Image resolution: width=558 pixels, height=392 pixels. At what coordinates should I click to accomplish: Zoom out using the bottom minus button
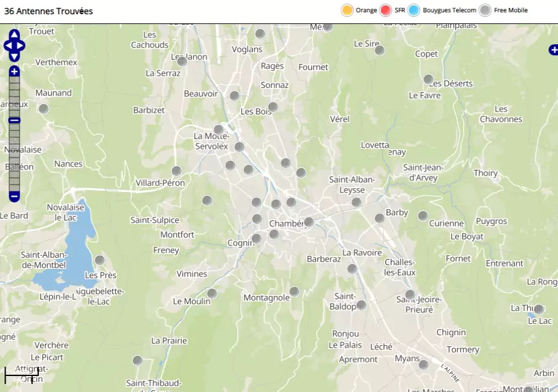pos(14,196)
